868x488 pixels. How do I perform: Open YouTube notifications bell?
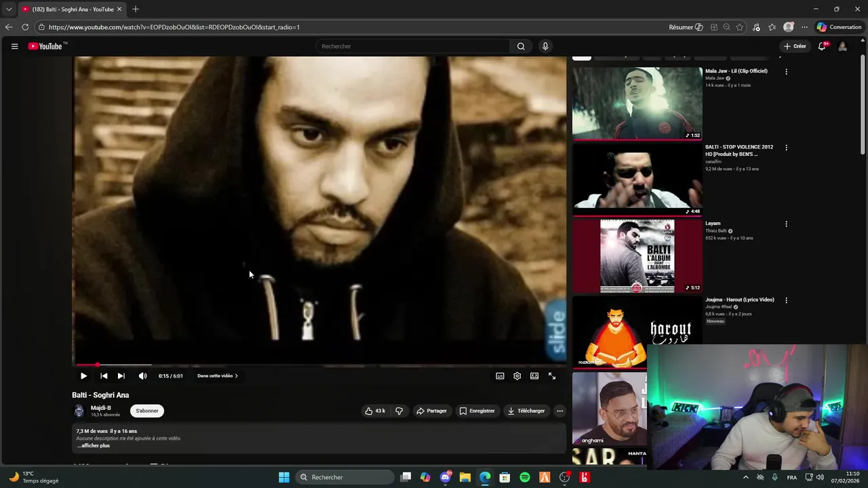[822, 46]
